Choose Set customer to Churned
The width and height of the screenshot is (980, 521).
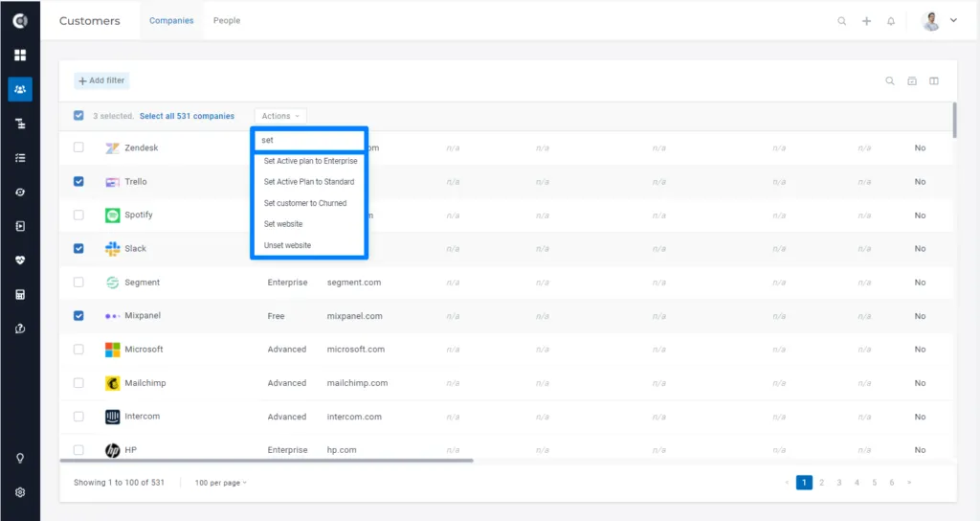click(x=305, y=203)
